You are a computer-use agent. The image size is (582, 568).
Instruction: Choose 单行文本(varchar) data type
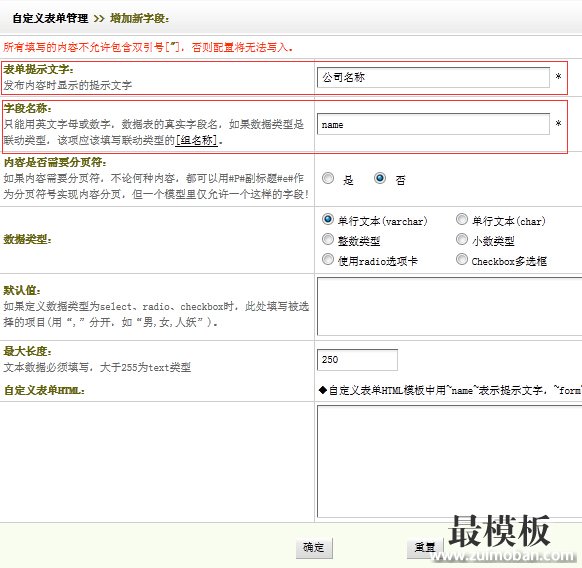[327, 219]
